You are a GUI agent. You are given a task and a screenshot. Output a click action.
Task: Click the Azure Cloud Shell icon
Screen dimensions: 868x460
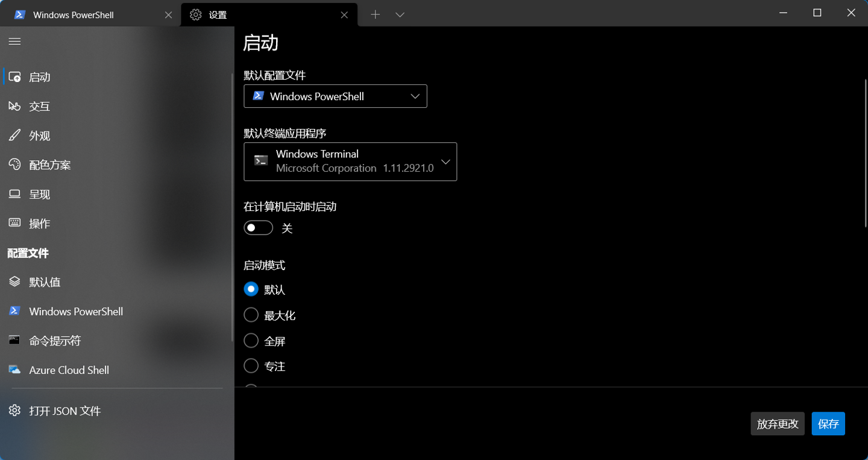[14, 370]
